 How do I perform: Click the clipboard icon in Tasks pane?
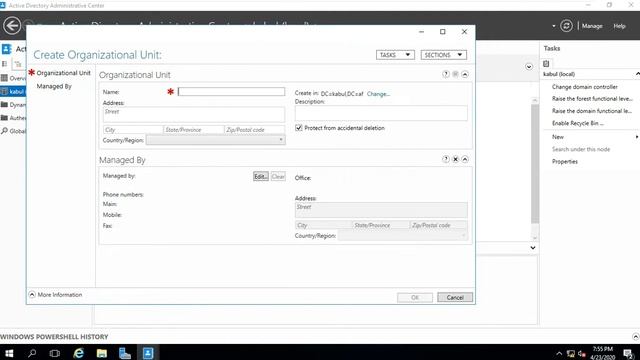tap(546, 63)
